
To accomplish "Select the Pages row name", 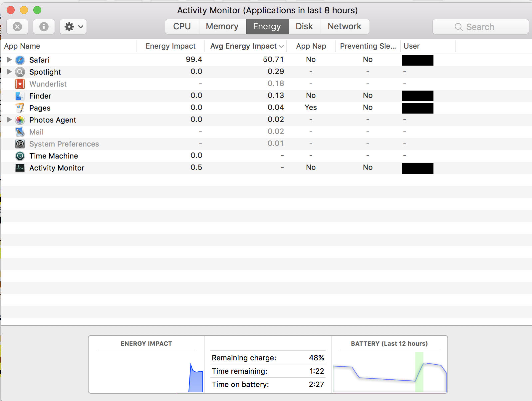I will tap(40, 108).
